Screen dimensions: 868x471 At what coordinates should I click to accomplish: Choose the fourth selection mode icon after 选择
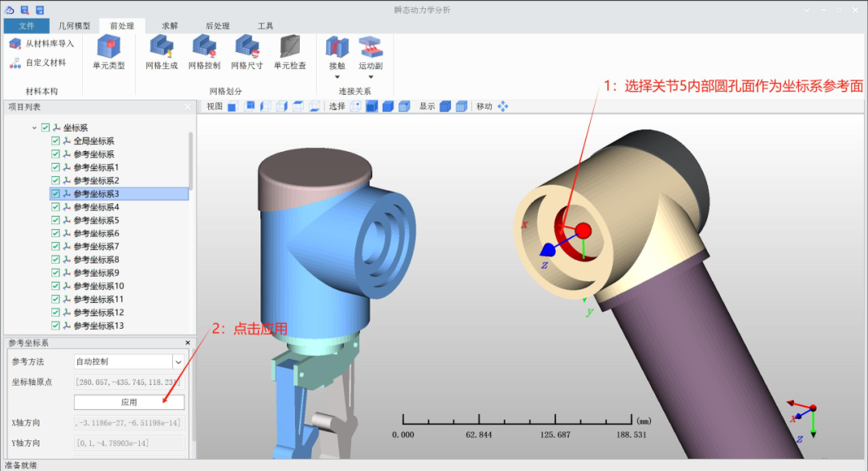404,106
